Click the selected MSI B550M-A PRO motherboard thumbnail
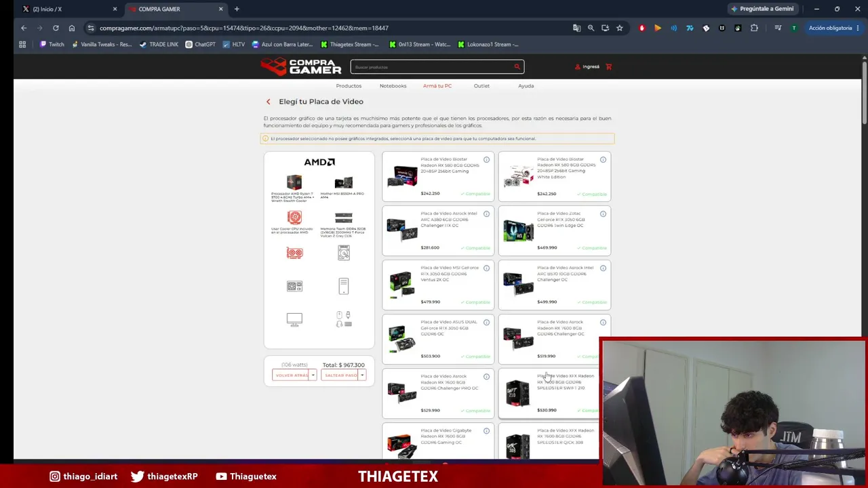This screenshot has width=868, height=488. click(x=344, y=182)
